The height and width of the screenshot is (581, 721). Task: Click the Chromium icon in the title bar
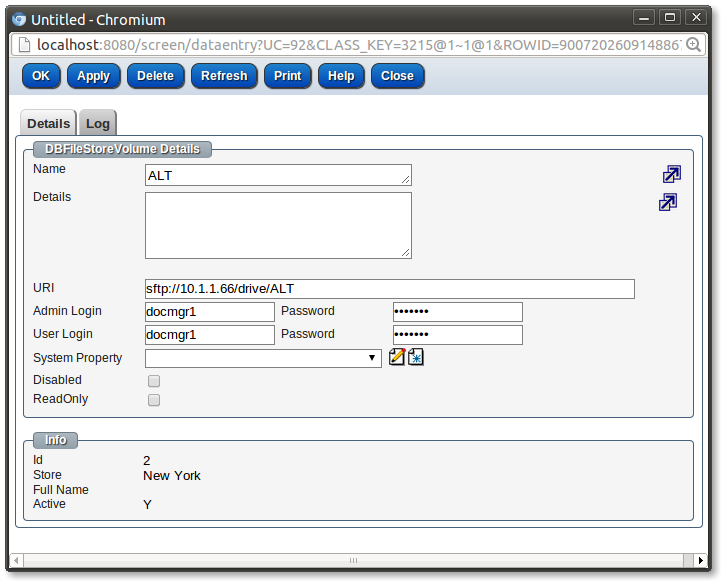[17, 18]
